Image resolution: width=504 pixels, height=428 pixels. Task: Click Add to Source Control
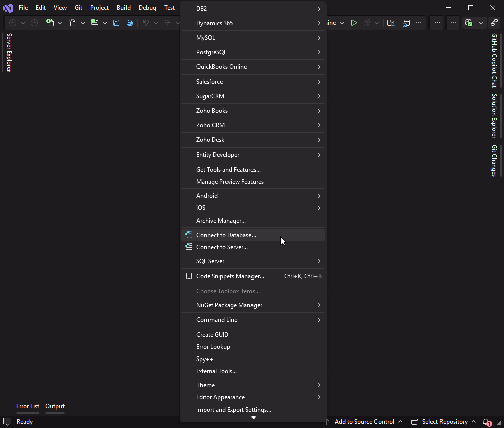pos(364,422)
